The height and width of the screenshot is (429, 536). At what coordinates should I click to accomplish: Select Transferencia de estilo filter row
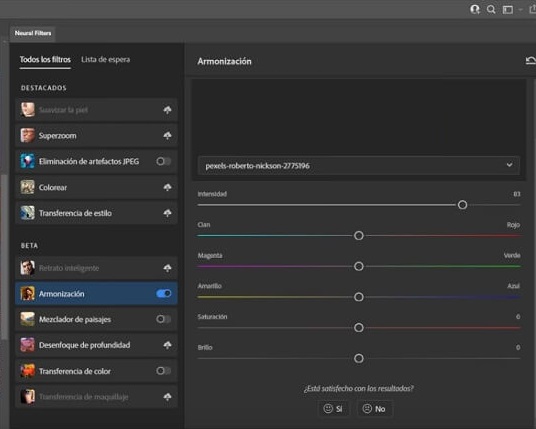(x=96, y=213)
